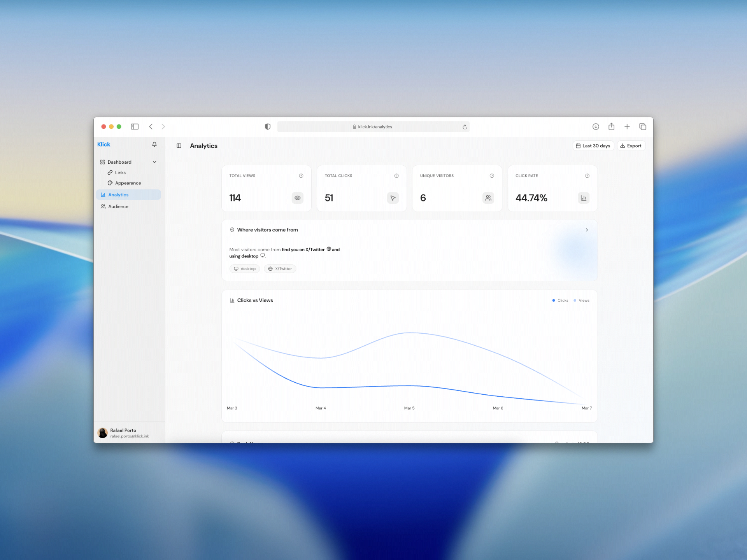Screen dimensions: 747x560
Task: Open the Last 30 days range dropdown
Action: click(593, 146)
